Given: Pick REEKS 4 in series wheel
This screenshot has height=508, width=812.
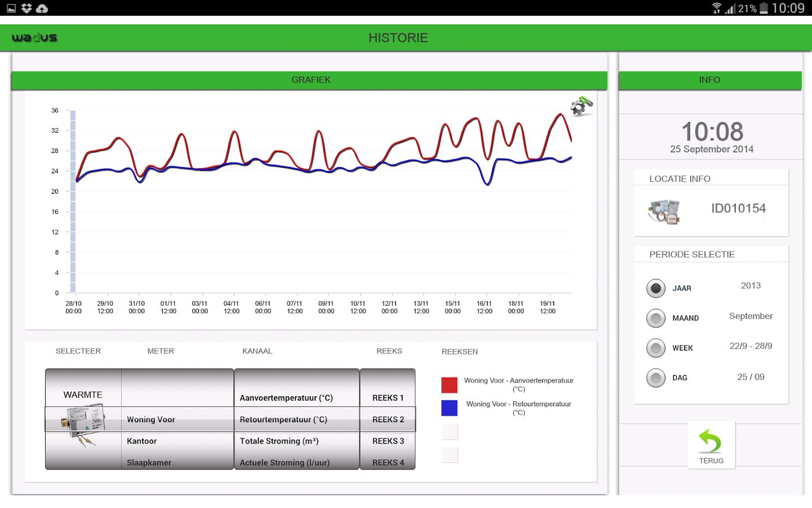Looking at the screenshot, I should pos(388,462).
